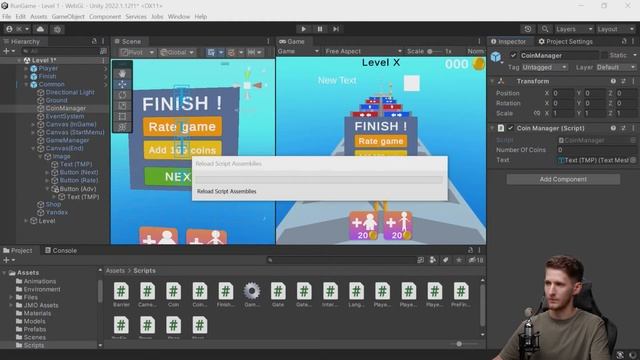Click the Add Component button
640x360 pixels.
(563, 179)
